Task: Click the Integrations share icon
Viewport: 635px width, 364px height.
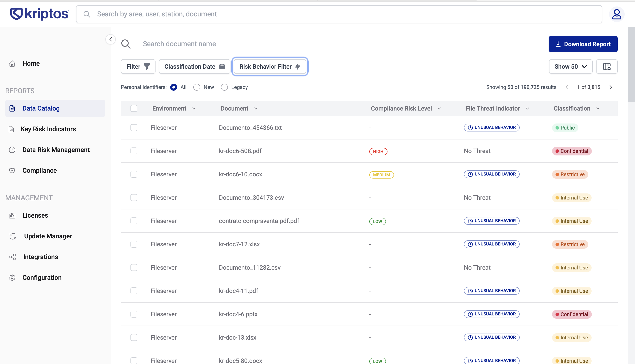Action: point(12,257)
